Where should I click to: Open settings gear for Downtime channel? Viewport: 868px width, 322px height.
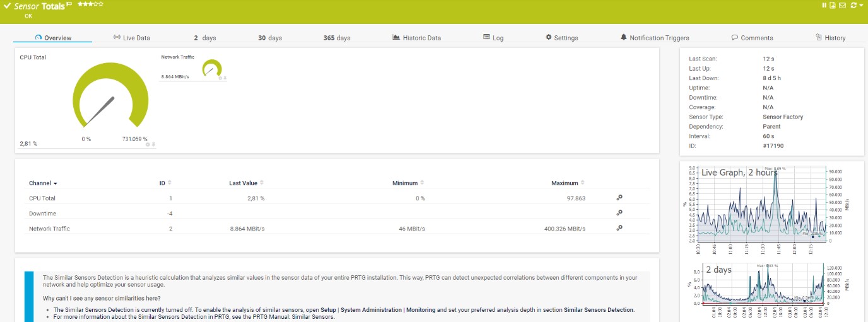tap(619, 213)
